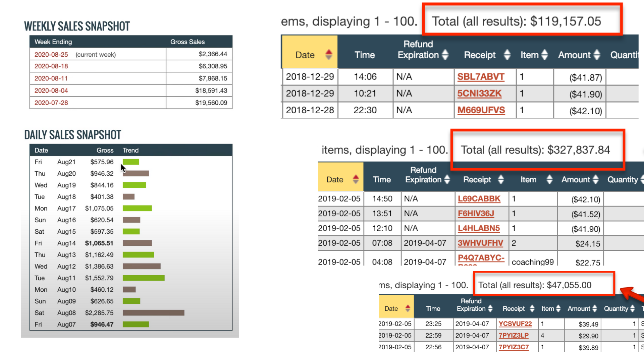Viewport: 644px width, 352px height.
Task: Sort middle table by Item arrows
Action: pyautogui.click(x=549, y=179)
